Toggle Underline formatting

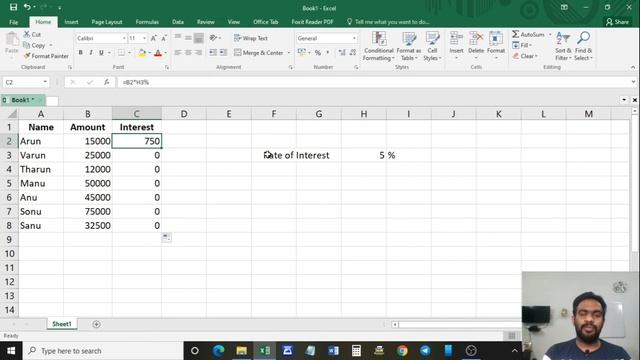[x=101, y=53]
